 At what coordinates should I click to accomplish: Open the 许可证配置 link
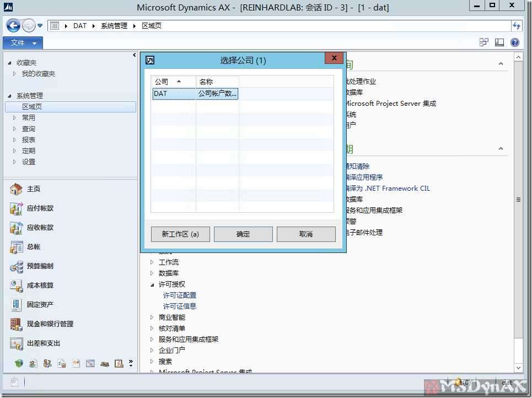click(x=180, y=295)
